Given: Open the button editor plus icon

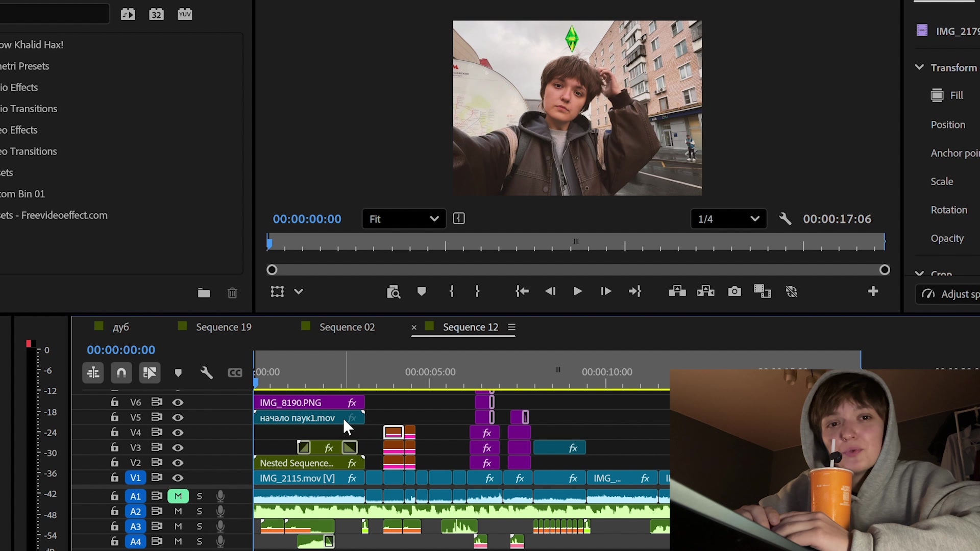Looking at the screenshot, I should point(873,291).
